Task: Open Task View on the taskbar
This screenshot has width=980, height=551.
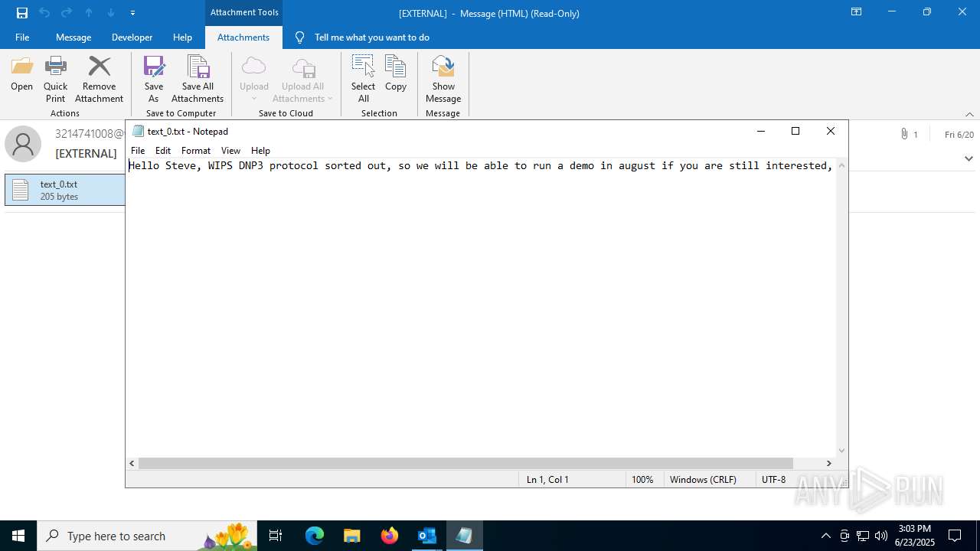Action: click(x=276, y=536)
